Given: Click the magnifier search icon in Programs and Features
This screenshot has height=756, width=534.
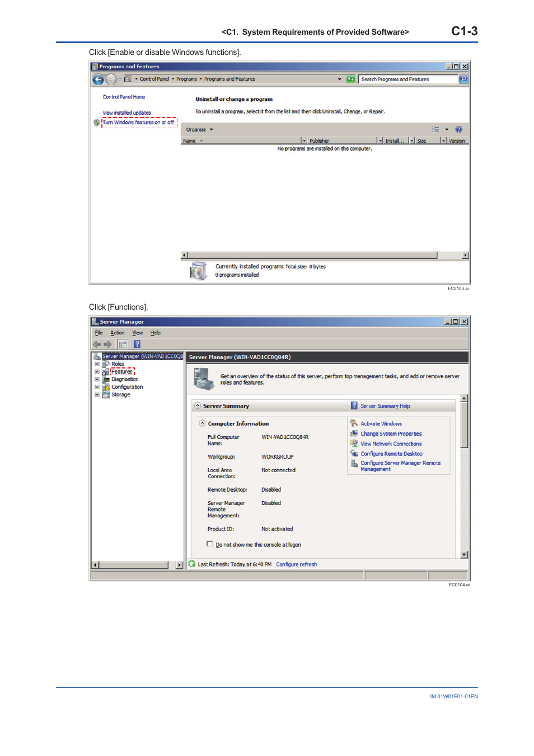Looking at the screenshot, I should [463, 80].
